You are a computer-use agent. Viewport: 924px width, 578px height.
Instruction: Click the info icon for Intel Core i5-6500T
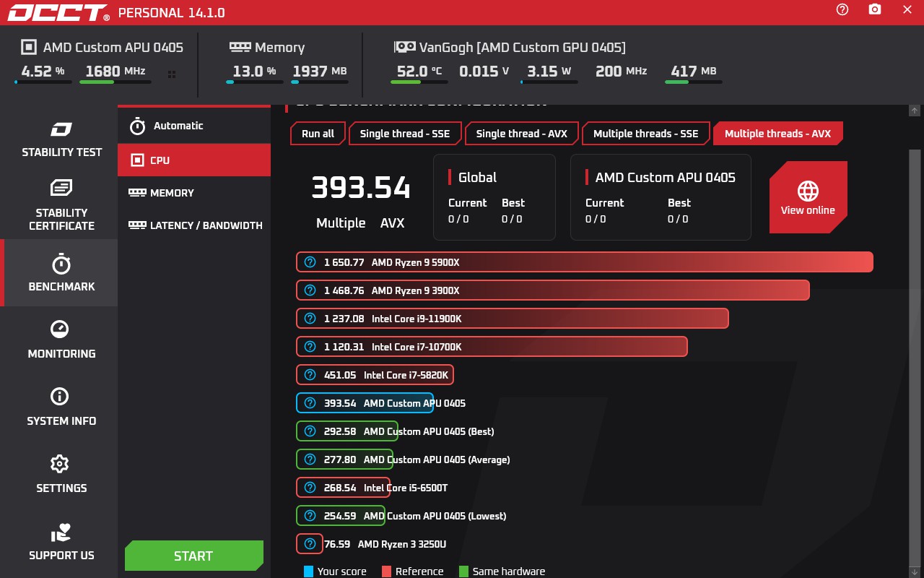310,488
